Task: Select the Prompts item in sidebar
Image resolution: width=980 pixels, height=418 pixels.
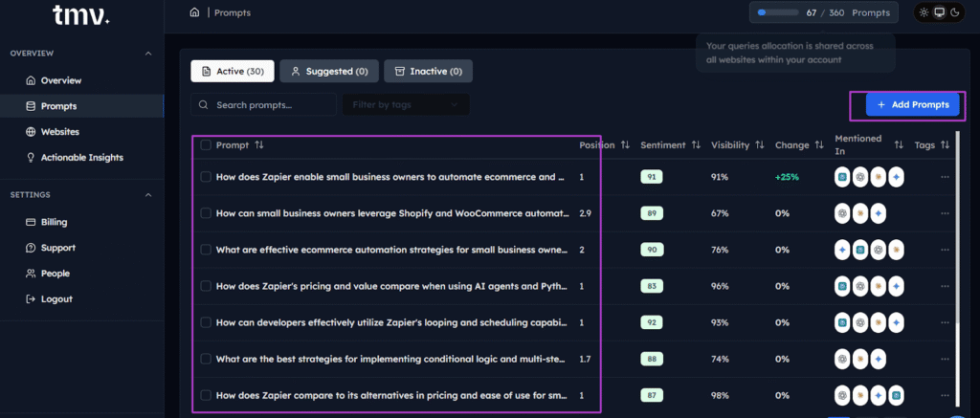Action: [81, 106]
